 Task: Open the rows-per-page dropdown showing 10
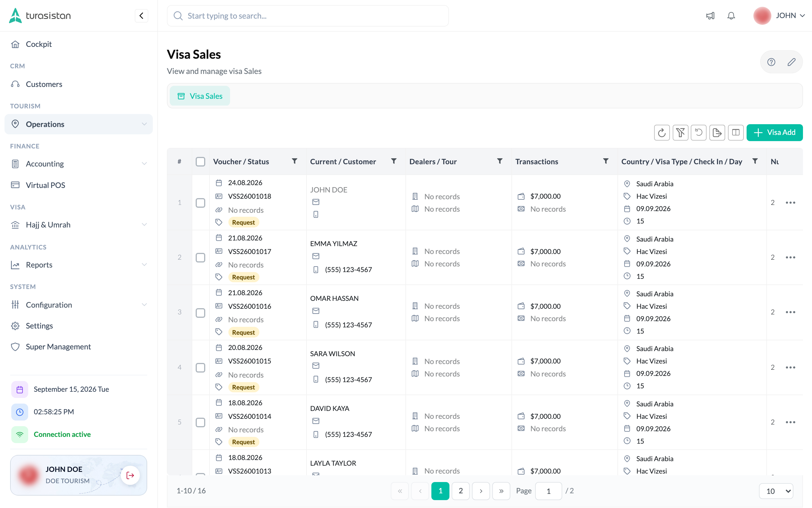coord(776,491)
